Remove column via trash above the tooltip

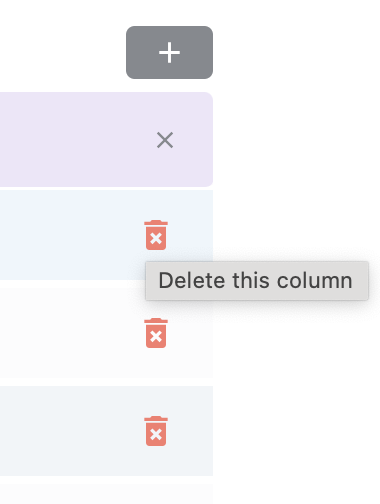coord(156,235)
